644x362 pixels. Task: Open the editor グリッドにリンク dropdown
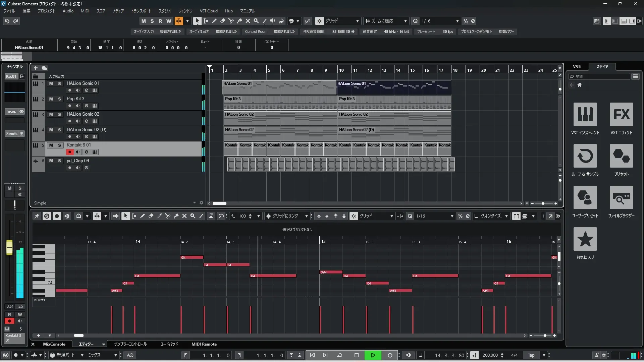click(306, 216)
